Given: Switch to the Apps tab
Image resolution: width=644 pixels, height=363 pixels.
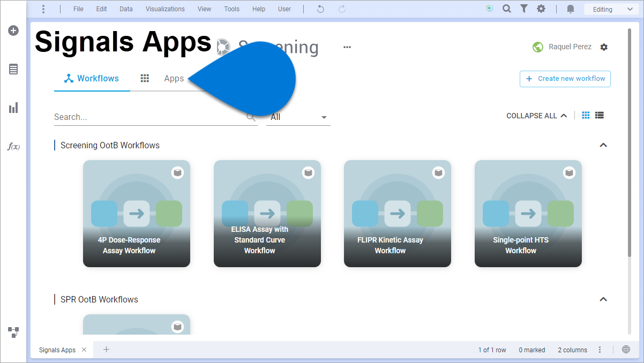Looking at the screenshot, I should pos(174,79).
